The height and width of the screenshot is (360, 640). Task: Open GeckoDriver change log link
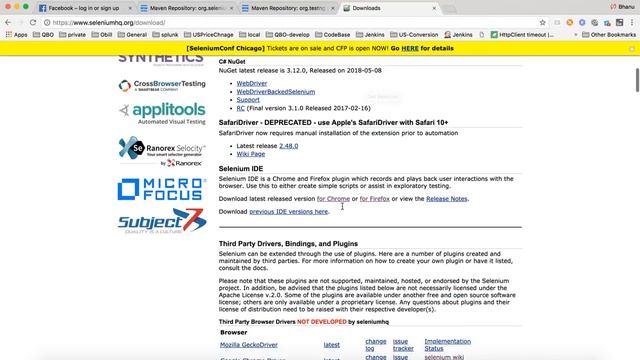pyautogui.click(x=376, y=345)
